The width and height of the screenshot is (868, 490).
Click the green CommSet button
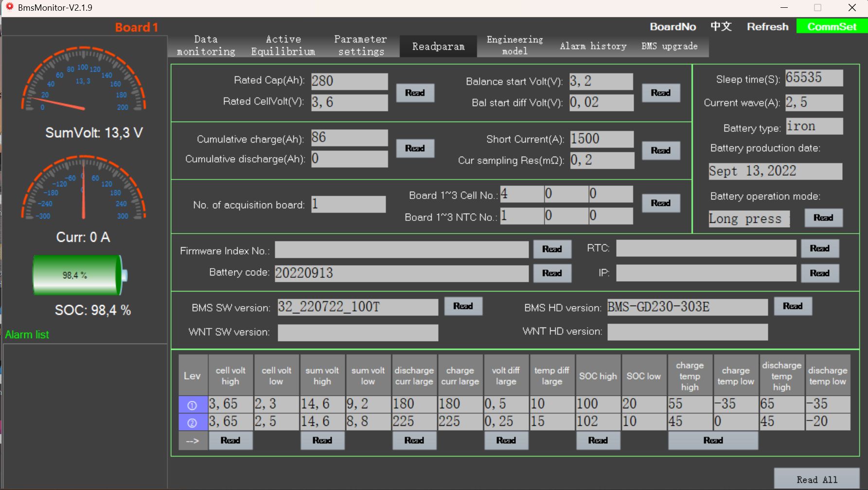(832, 27)
